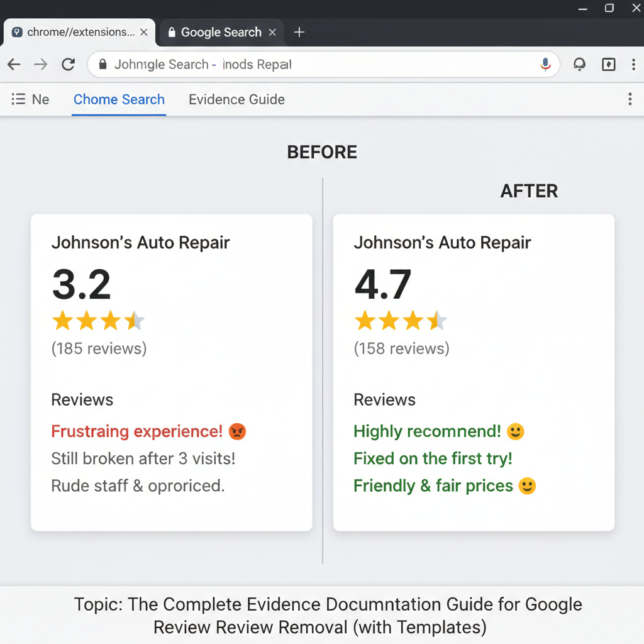Click the Google Search tab lock icon
This screenshot has width=644, height=644.
[x=172, y=32]
